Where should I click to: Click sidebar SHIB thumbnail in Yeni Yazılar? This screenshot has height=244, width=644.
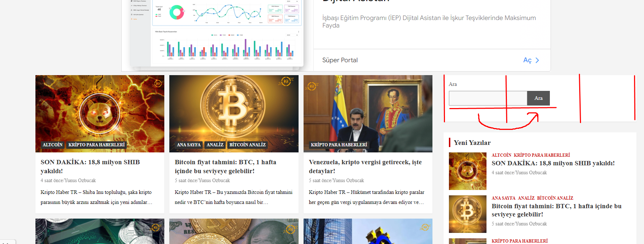(468, 171)
